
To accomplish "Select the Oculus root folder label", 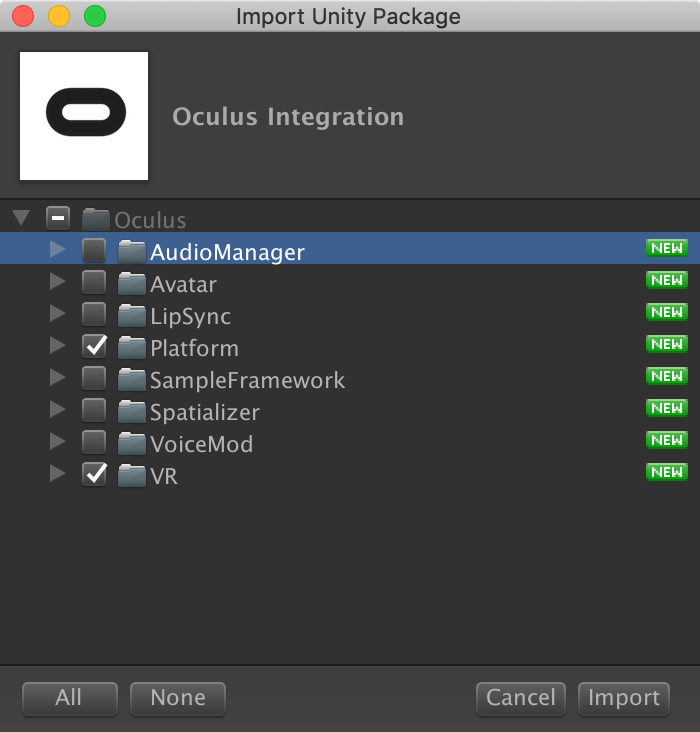I will point(150,220).
